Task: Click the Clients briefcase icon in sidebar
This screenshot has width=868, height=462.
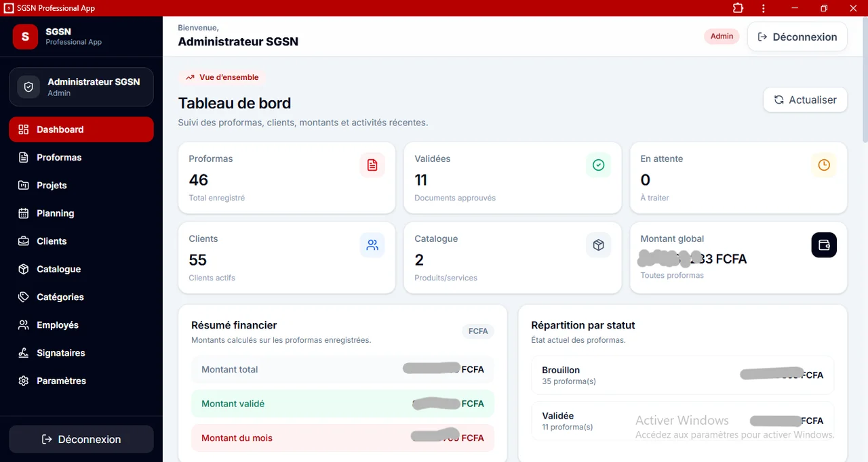Action: [x=24, y=241]
